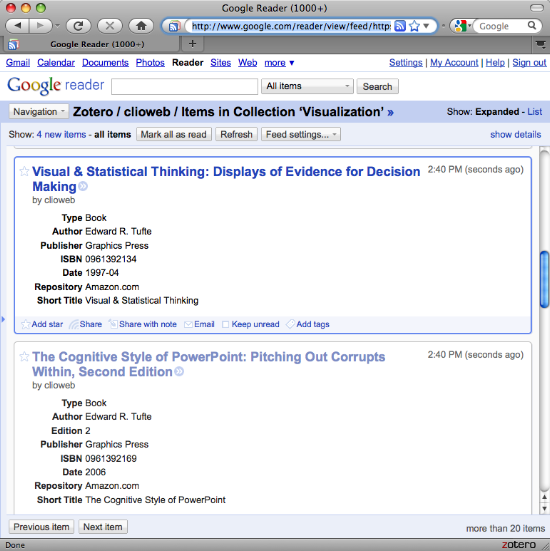Open Documents from the top bar
Image resolution: width=550 pixels, height=551 pixels.
105,63
